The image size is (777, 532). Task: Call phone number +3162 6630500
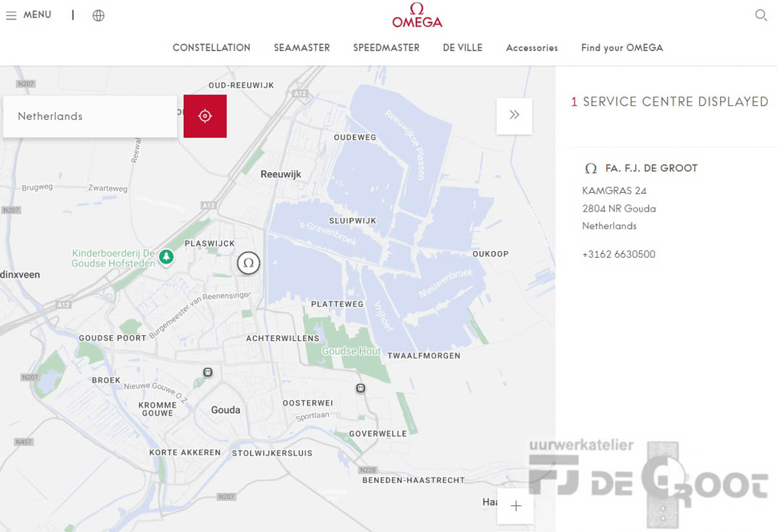click(x=618, y=254)
